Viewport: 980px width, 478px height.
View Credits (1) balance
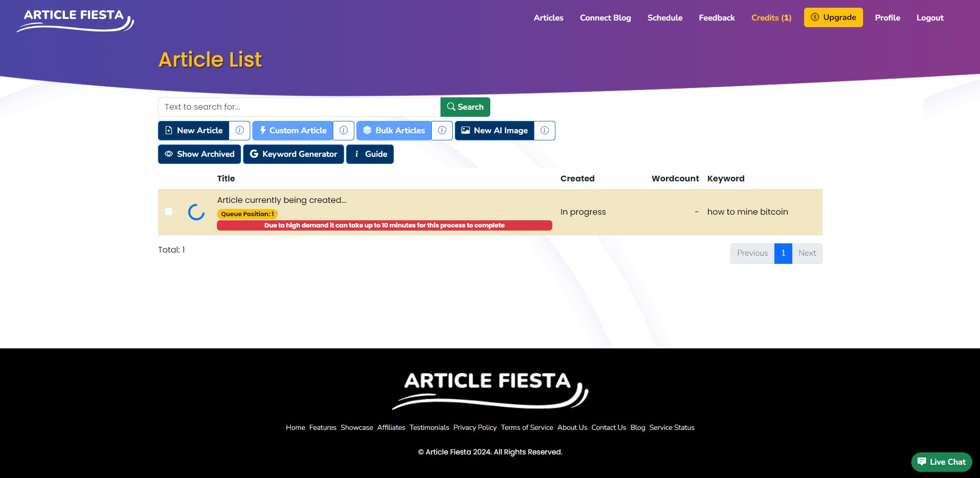click(x=771, y=18)
